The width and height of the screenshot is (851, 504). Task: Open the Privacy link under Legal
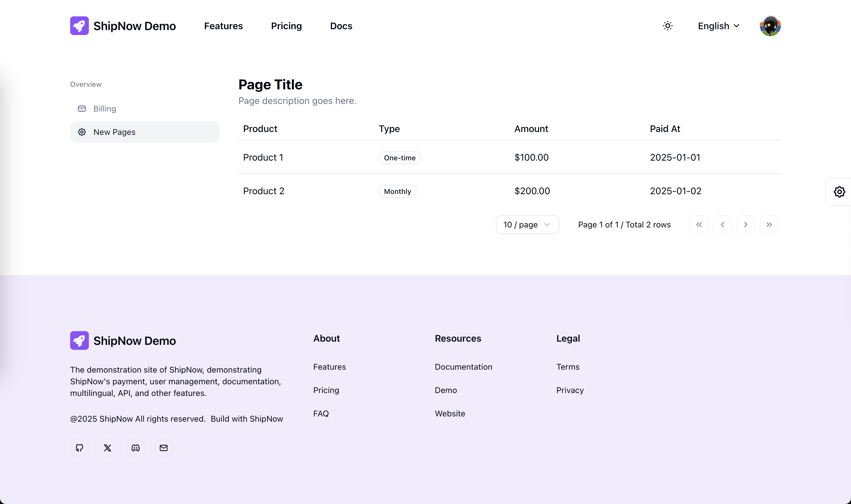570,390
